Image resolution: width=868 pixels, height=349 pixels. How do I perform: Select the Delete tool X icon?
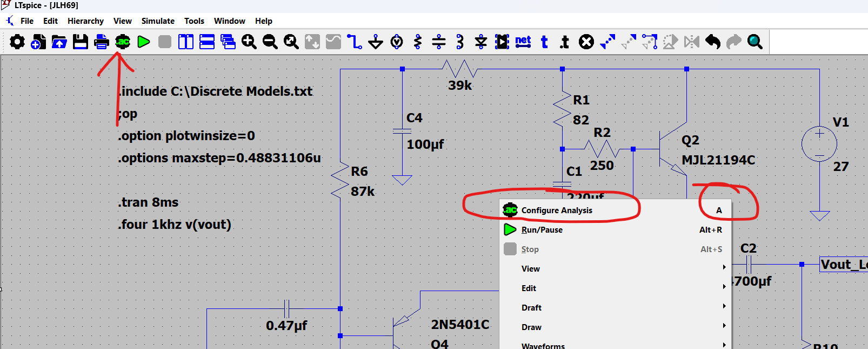586,42
